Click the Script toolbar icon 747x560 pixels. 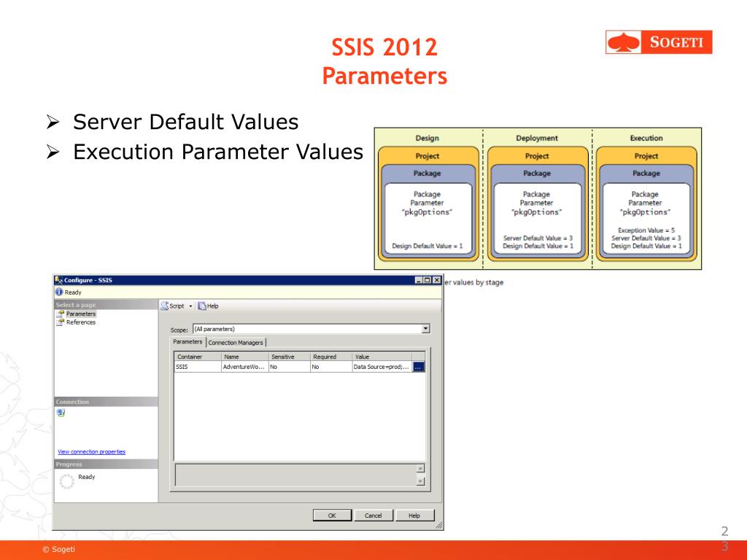point(164,306)
